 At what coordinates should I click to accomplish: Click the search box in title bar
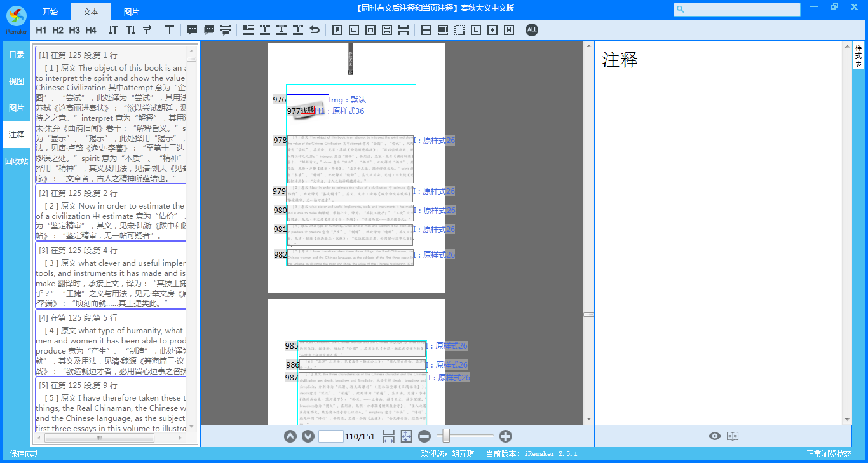737,10
